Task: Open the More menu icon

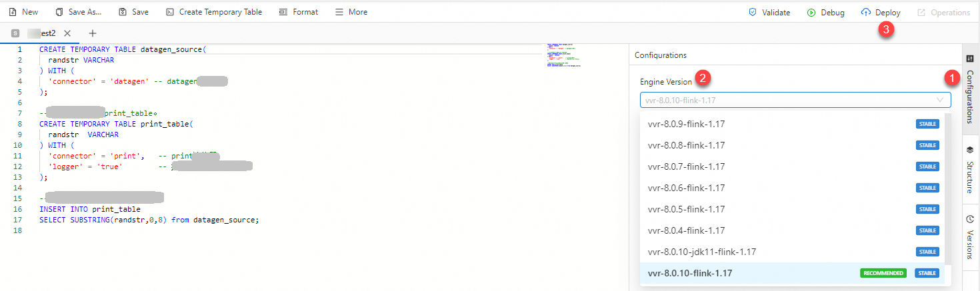Action: pyautogui.click(x=339, y=12)
